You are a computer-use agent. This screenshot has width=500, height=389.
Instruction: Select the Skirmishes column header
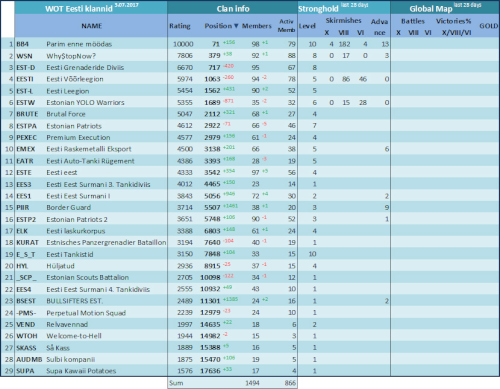343,21
